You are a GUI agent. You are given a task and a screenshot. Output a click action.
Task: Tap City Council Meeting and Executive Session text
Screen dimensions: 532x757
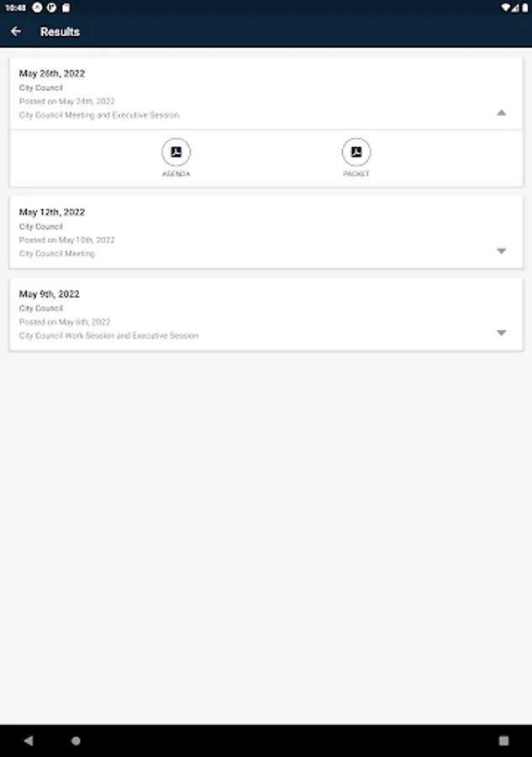pyautogui.click(x=99, y=115)
